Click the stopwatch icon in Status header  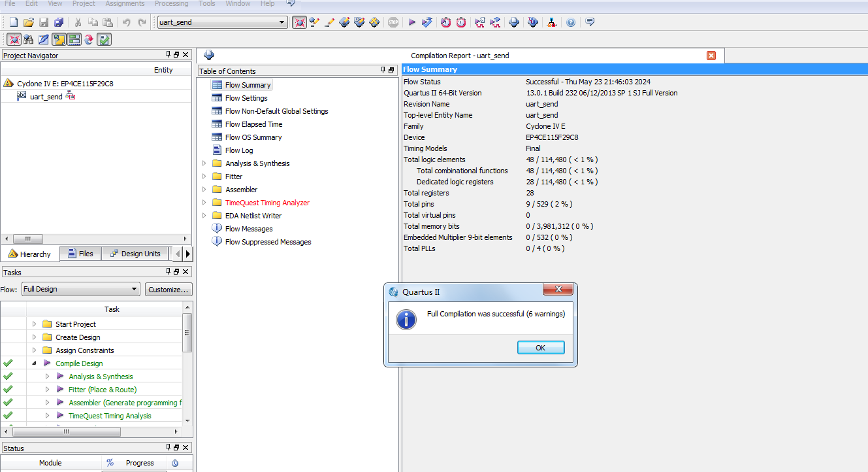tap(175, 463)
